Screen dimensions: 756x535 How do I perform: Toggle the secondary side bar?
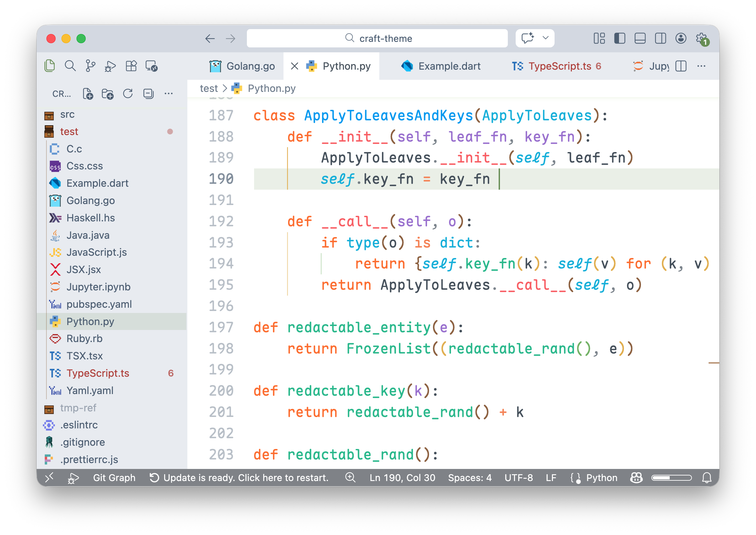[660, 39]
